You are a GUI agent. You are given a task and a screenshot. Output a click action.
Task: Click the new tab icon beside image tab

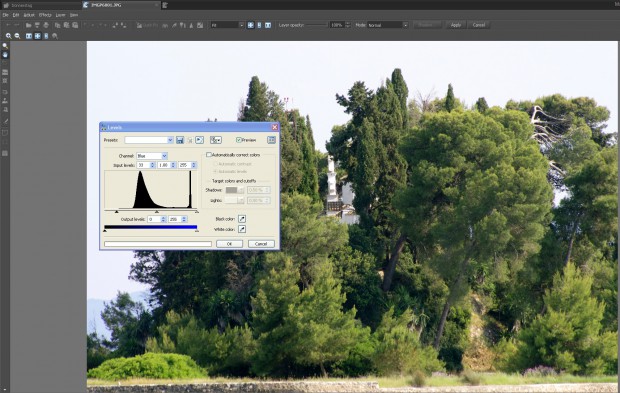(165, 5)
